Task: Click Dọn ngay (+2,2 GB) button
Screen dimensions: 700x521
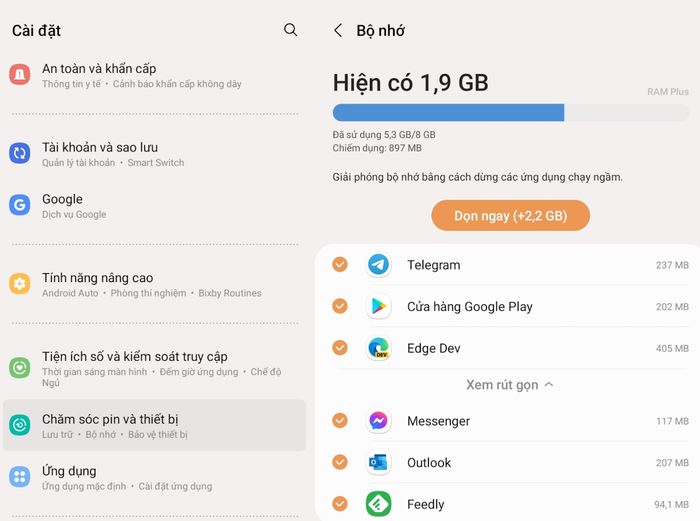Action: coord(510,216)
